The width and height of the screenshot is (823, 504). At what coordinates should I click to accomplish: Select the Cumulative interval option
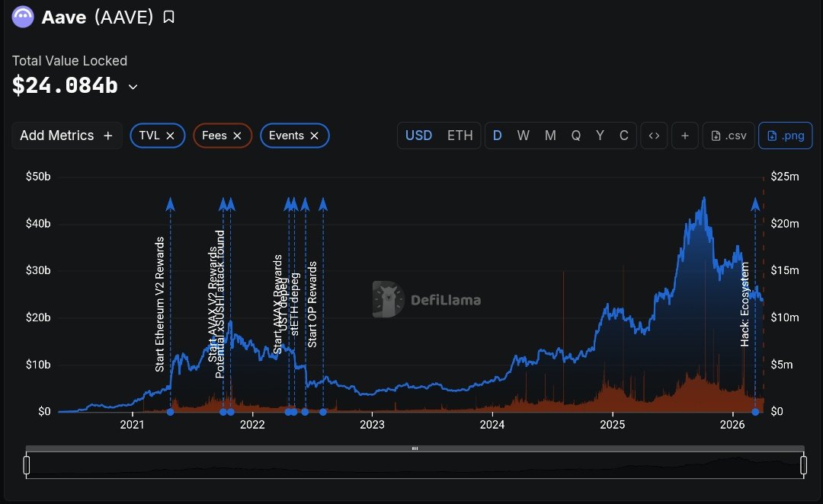[623, 135]
